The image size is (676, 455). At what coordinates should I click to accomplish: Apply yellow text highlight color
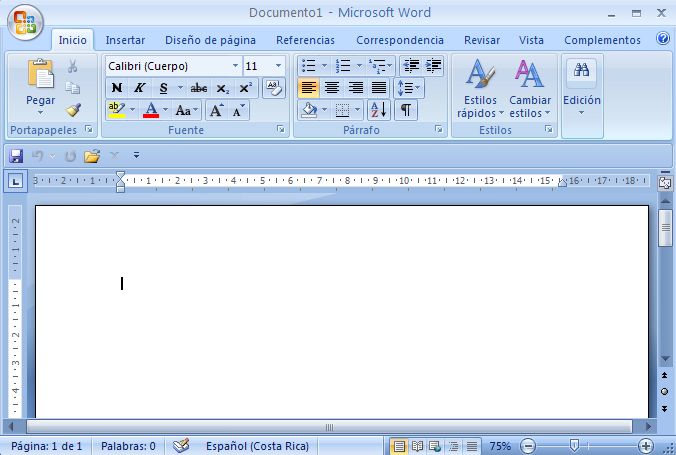click(x=116, y=110)
